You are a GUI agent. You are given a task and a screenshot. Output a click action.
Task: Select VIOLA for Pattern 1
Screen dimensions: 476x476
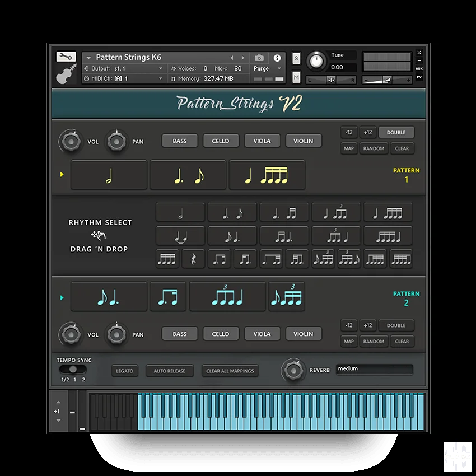pos(262,141)
